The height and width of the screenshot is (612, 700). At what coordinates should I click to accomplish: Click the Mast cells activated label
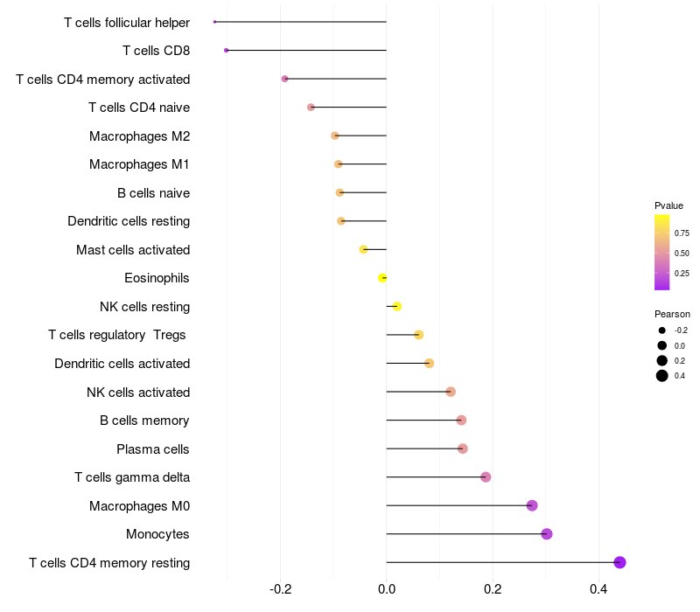[x=133, y=250]
